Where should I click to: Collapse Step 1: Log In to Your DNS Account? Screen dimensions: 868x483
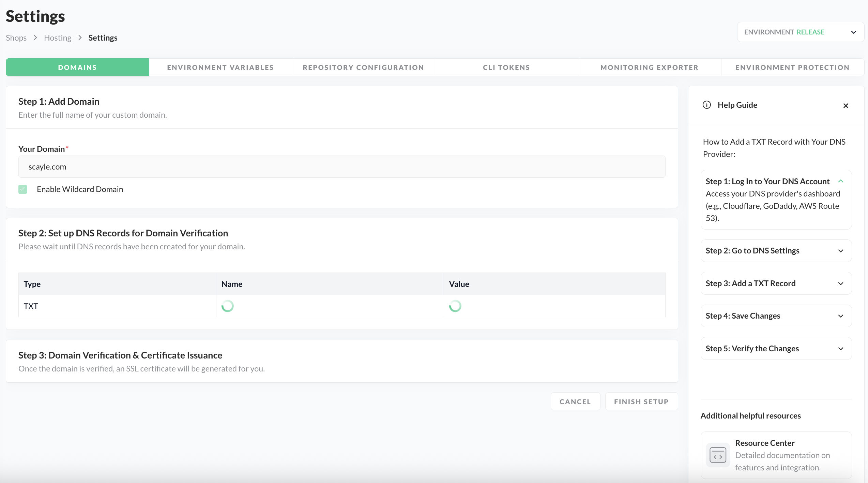pos(840,181)
